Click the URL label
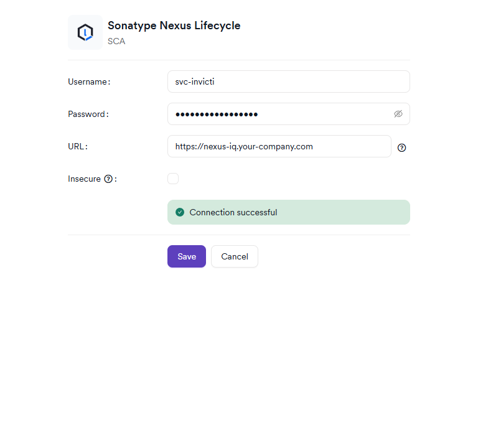 coord(78,146)
